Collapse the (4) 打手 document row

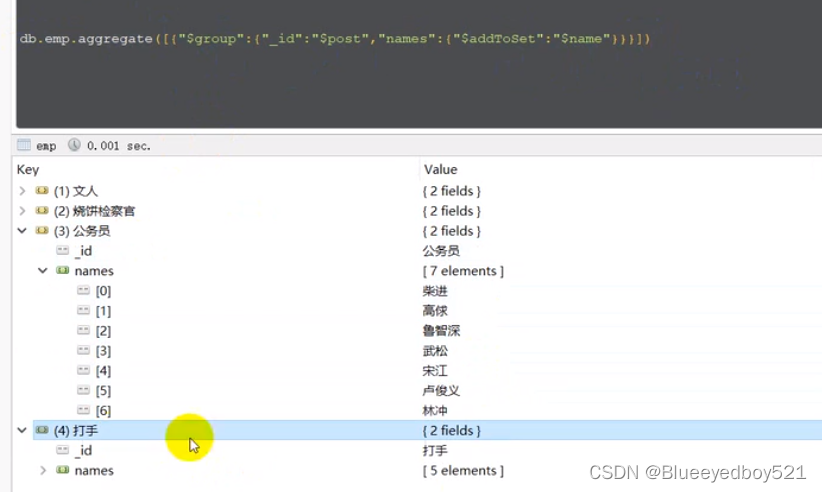22,430
